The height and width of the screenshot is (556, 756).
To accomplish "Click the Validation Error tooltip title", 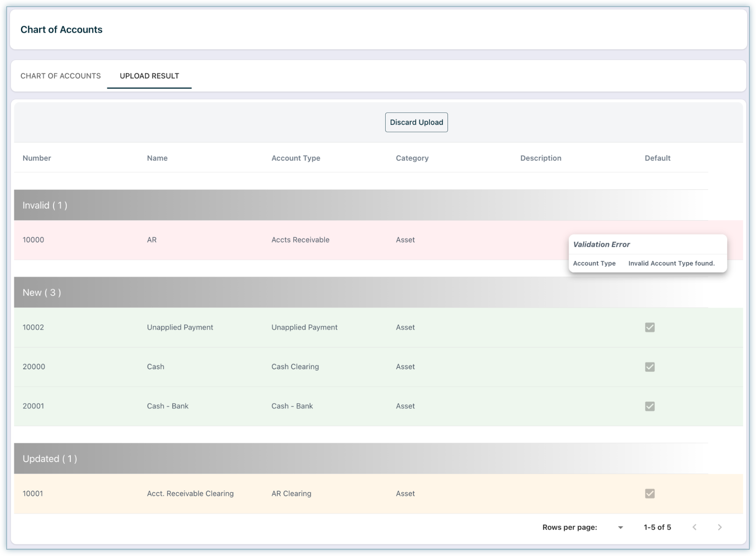I will (601, 244).
